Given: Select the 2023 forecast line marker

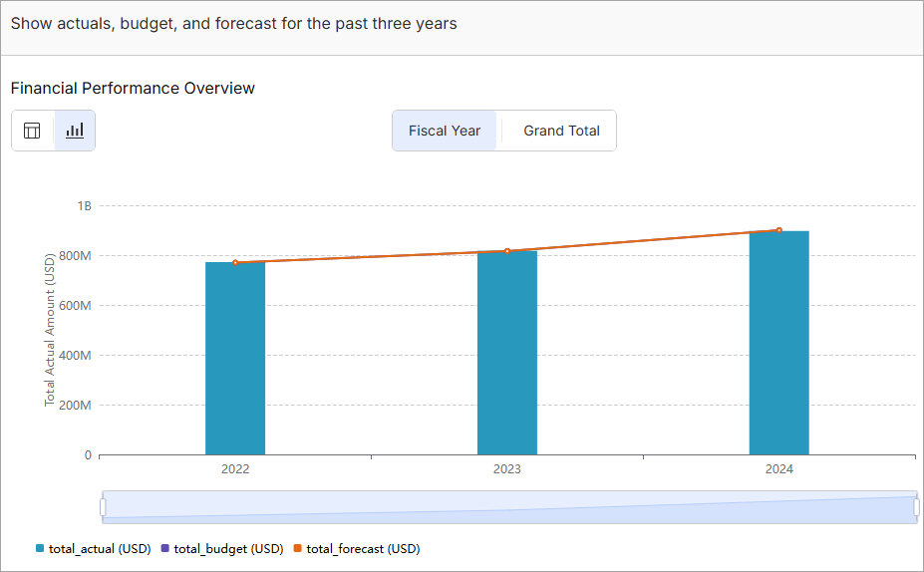Looking at the screenshot, I should (x=507, y=251).
